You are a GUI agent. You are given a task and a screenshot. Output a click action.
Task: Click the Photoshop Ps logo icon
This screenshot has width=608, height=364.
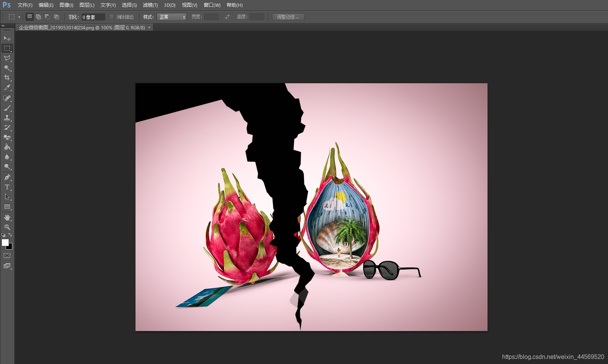coord(7,5)
